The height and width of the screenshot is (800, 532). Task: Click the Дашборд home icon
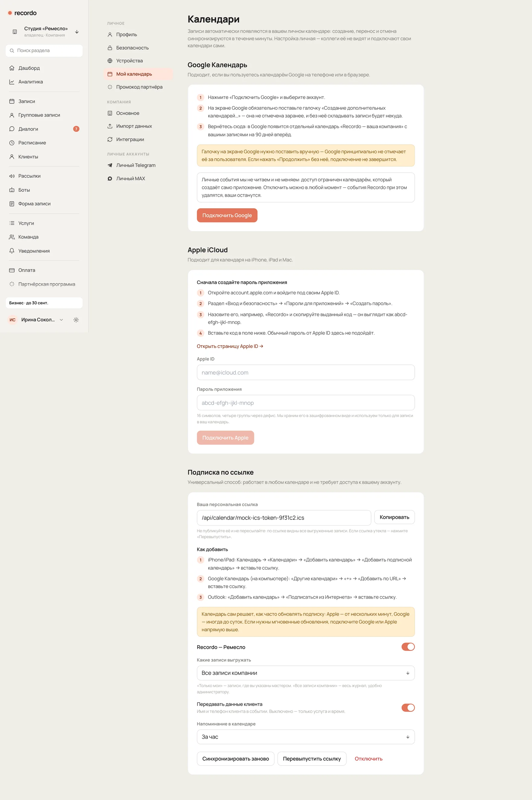point(12,68)
